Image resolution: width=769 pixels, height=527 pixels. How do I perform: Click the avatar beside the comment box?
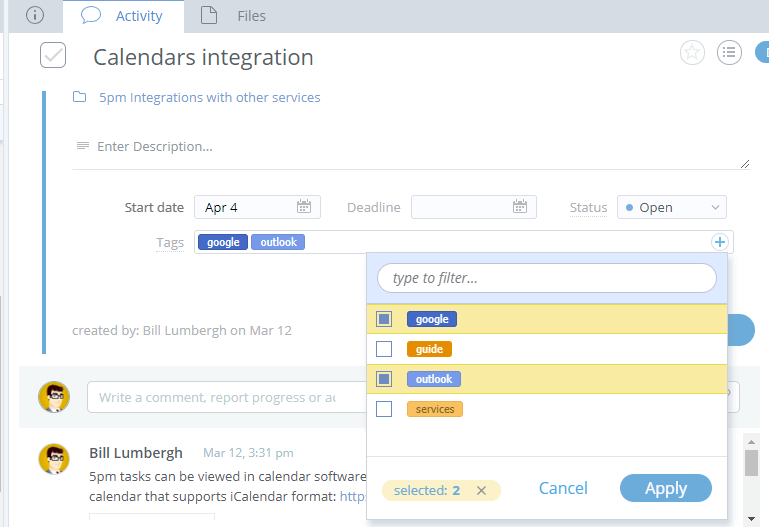coord(54,397)
